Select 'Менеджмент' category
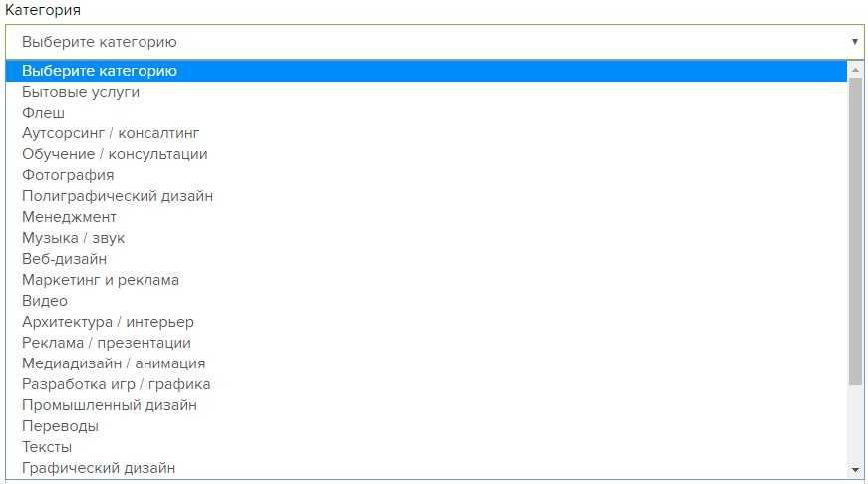Screen dimensions: 868x484 [70, 217]
